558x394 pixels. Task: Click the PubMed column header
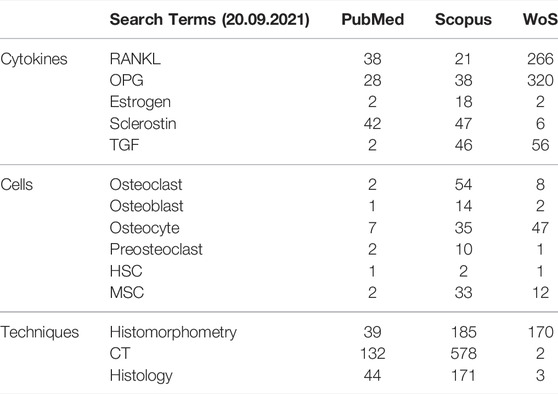pos(372,19)
